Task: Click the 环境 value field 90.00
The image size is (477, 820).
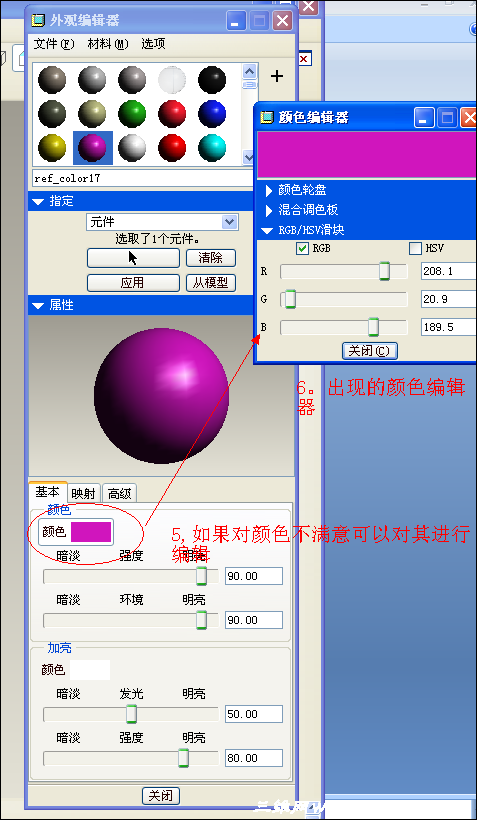Action: 254,620
